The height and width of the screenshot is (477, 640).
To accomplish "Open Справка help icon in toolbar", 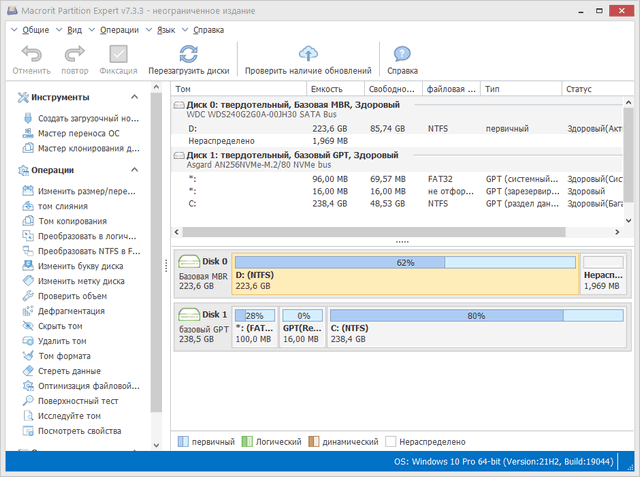I will (x=402, y=55).
